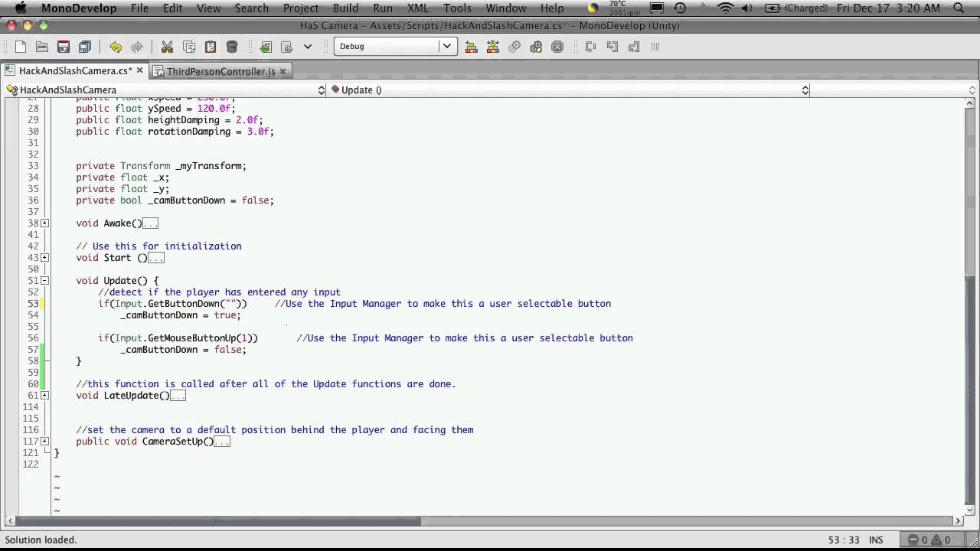Open the Debug configuration combo box
Viewport: 980px width, 551px height.
click(x=395, y=46)
